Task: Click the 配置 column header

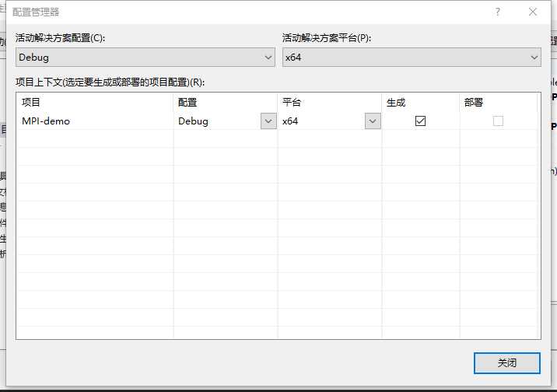Action: point(226,103)
